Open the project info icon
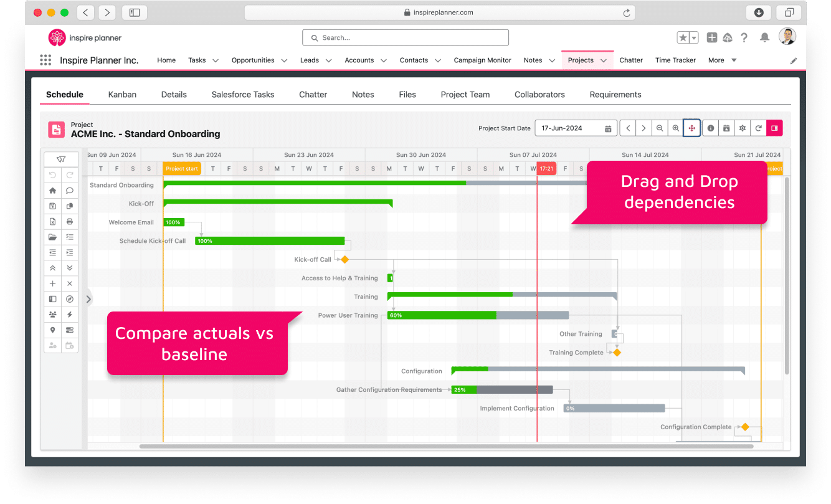This screenshot has width=831, height=504. [710, 128]
